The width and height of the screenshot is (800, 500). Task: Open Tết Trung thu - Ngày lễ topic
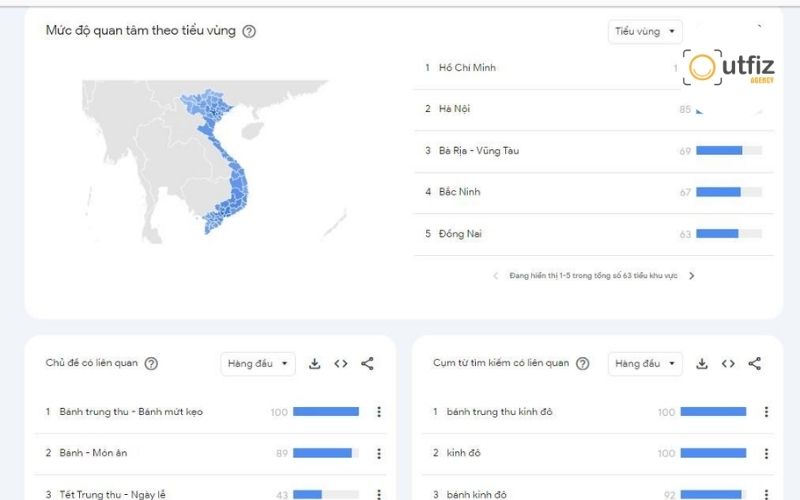point(112,494)
